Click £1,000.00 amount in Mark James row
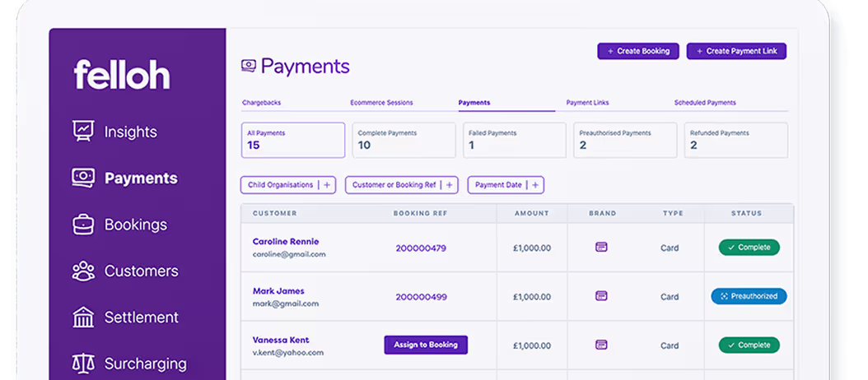The width and height of the screenshot is (868, 380). [531, 297]
